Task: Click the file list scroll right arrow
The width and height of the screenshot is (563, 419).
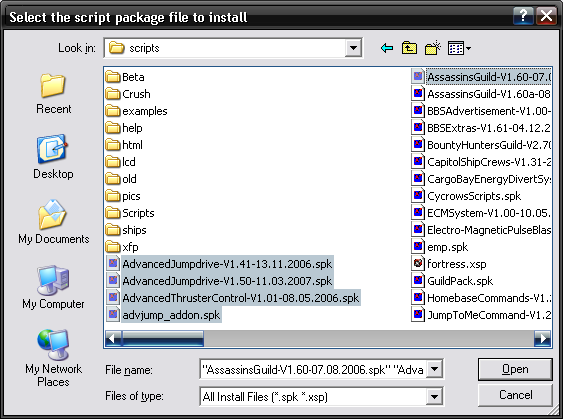Action: (x=543, y=338)
